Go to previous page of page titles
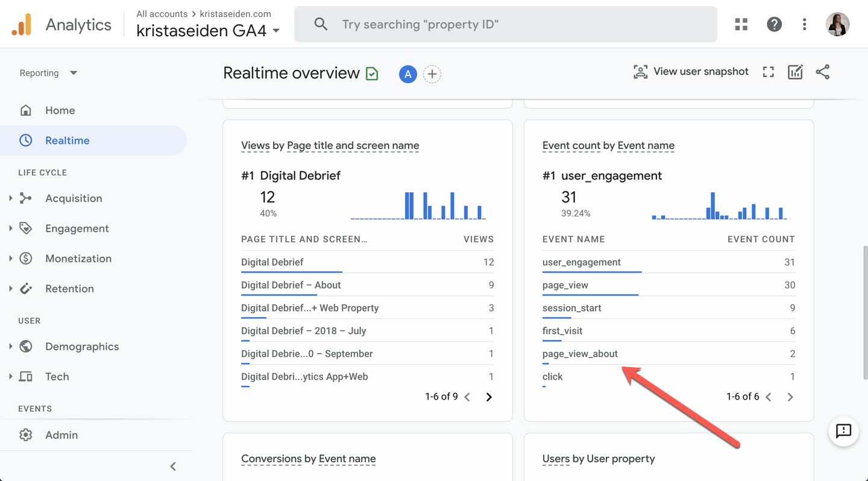The height and width of the screenshot is (481, 868). (467, 397)
